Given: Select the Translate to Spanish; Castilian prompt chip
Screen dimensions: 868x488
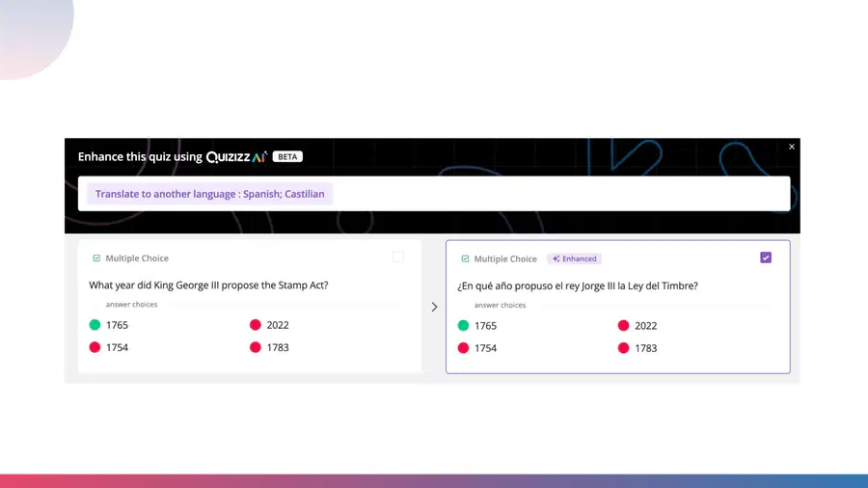Looking at the screenshot, I should [x=210, y=194].
